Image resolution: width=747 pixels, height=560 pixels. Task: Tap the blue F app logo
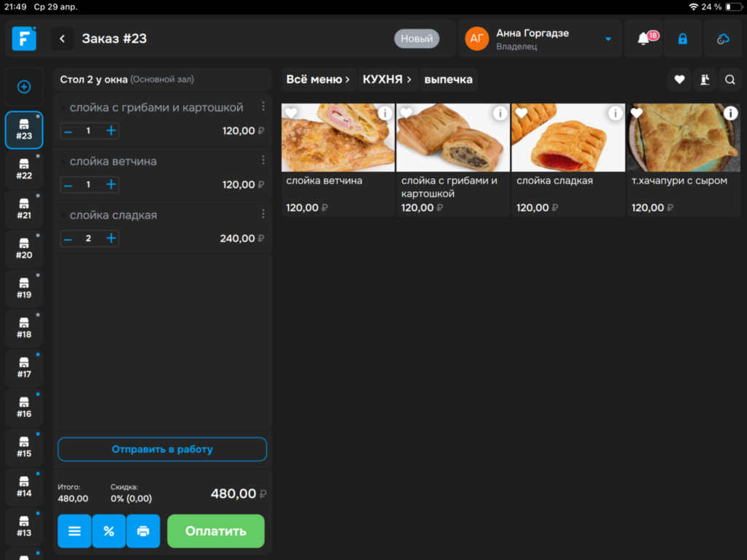coord(24,39)
